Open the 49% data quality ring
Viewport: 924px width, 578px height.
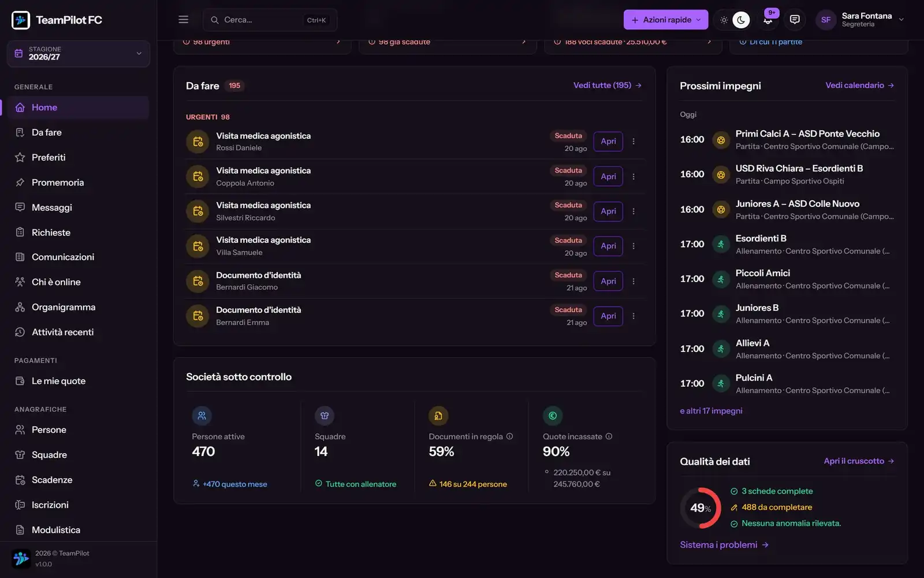(701, 508)
